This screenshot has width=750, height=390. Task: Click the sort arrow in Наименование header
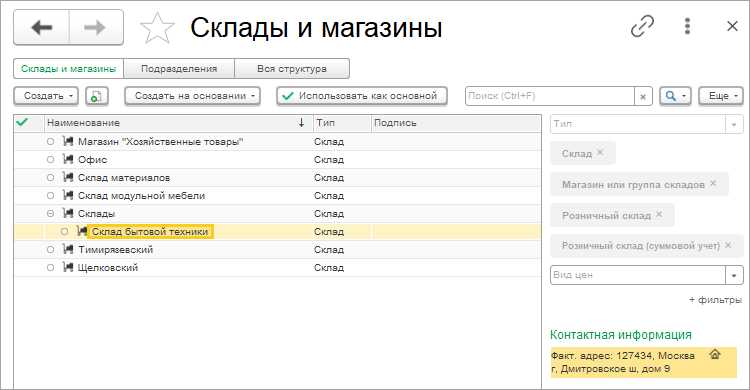pos(301,123)
